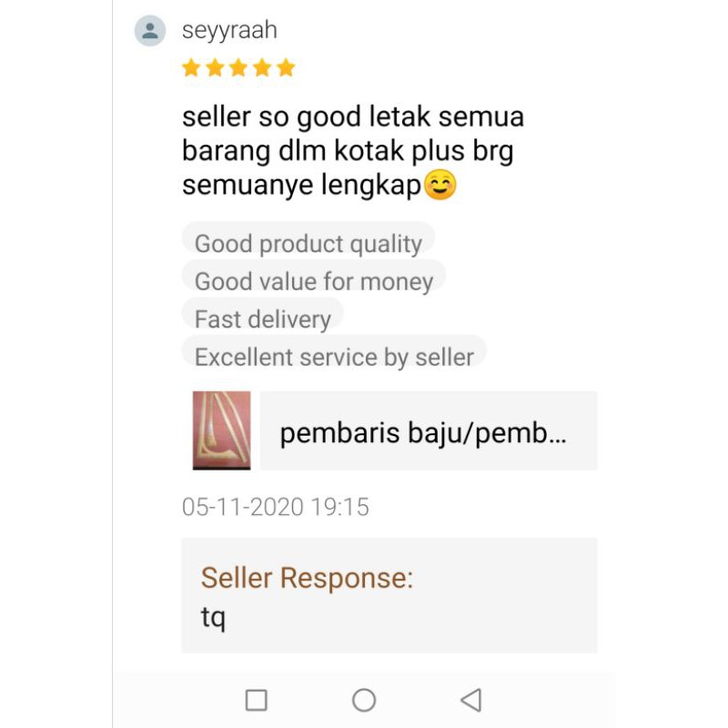The width and height of the screenshot is (728, 728).
Task: Tap the third rating star
Action: click(x=238, y=67)
